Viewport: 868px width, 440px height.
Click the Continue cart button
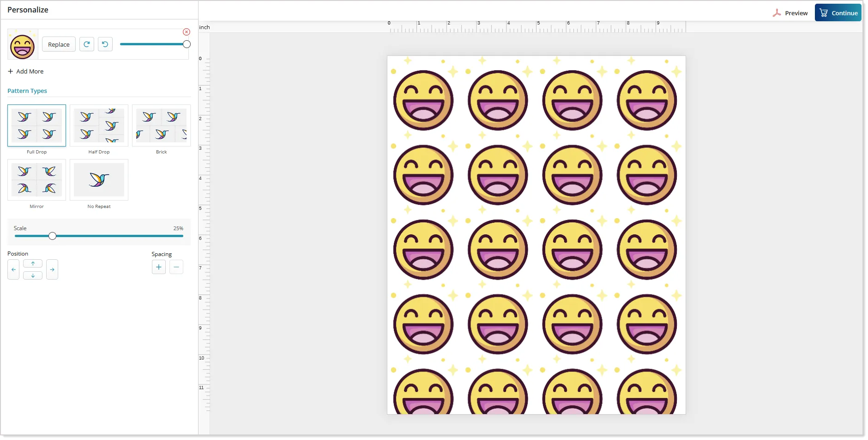click(838, 13)
